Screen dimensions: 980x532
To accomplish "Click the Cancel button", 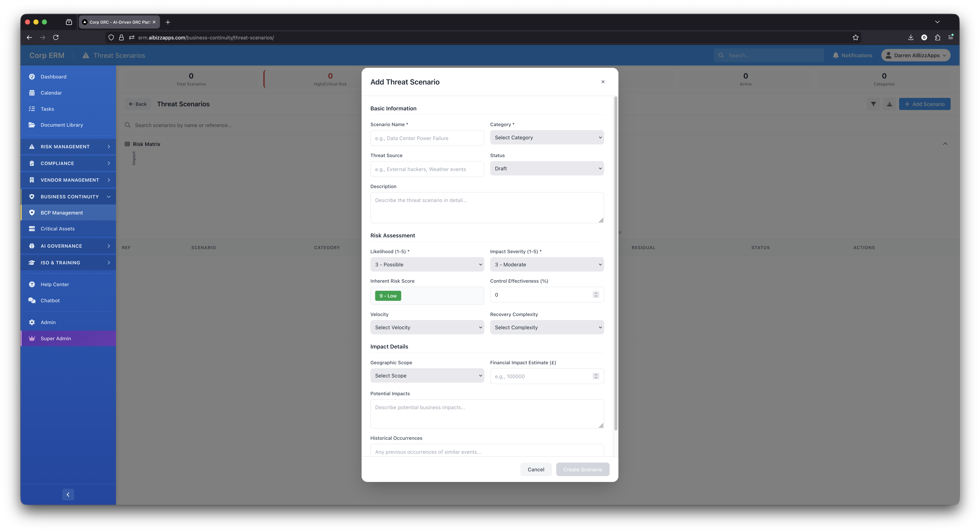I will tap(536, 469).
